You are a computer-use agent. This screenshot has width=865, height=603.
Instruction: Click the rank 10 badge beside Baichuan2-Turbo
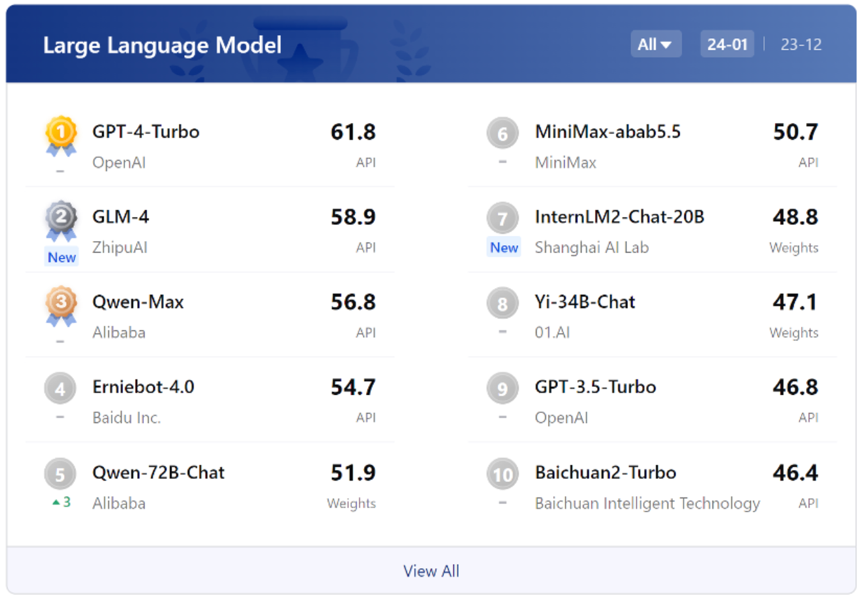click(503, 474)
